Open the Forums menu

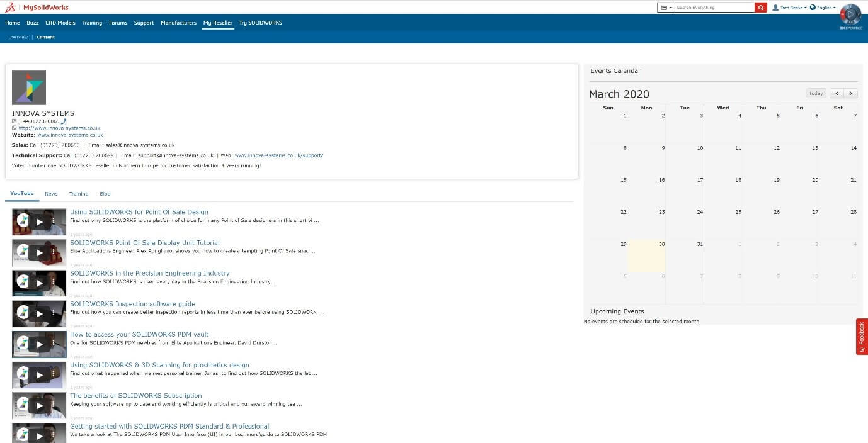118,23
